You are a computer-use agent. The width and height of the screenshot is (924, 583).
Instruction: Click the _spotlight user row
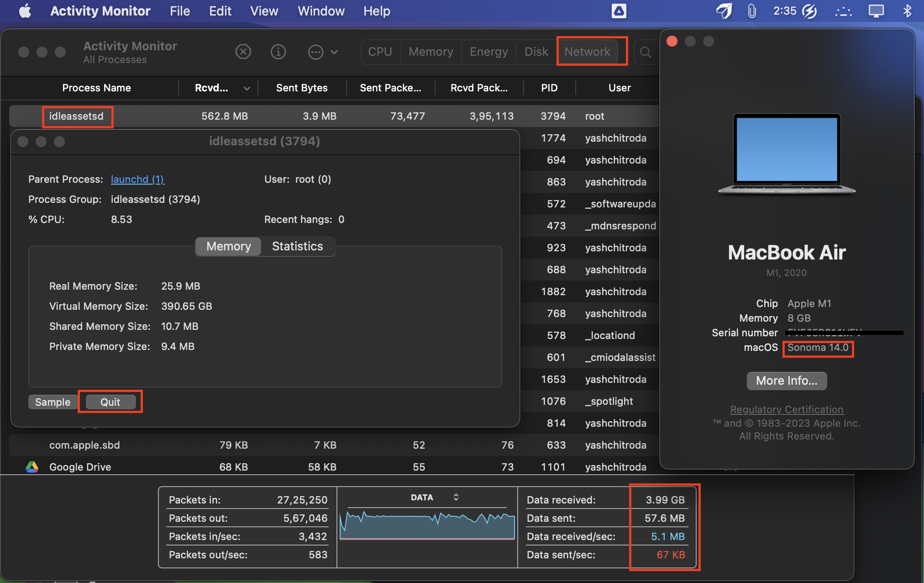[x=589, y=401]
